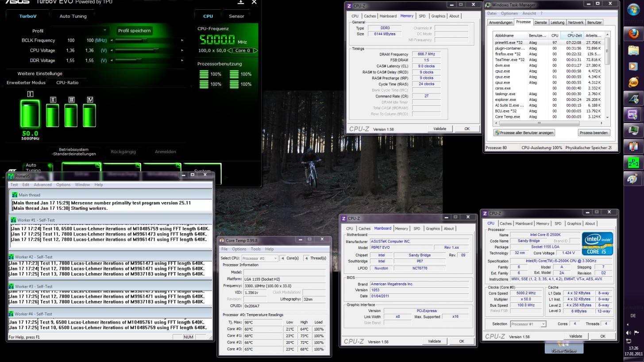Click the volume icon in system tray

click(629, 333)
